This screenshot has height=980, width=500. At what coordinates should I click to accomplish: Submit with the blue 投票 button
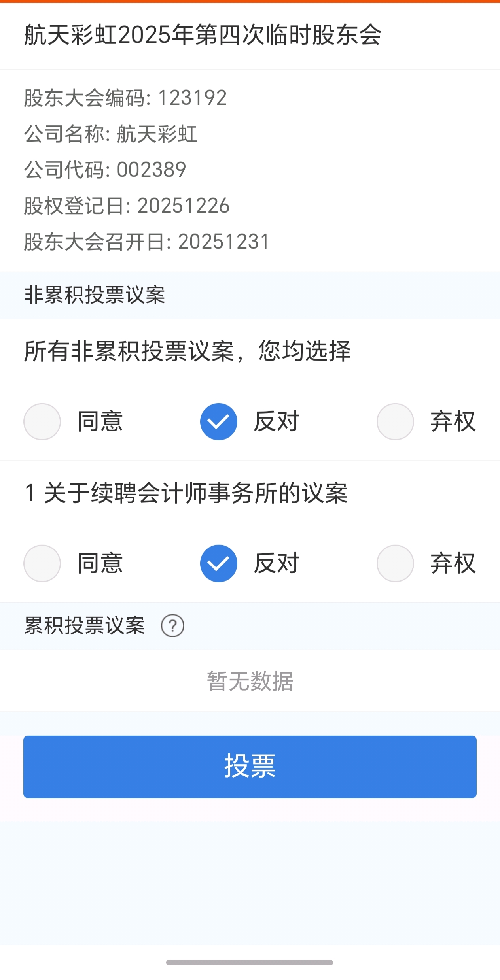click(250, 767)
